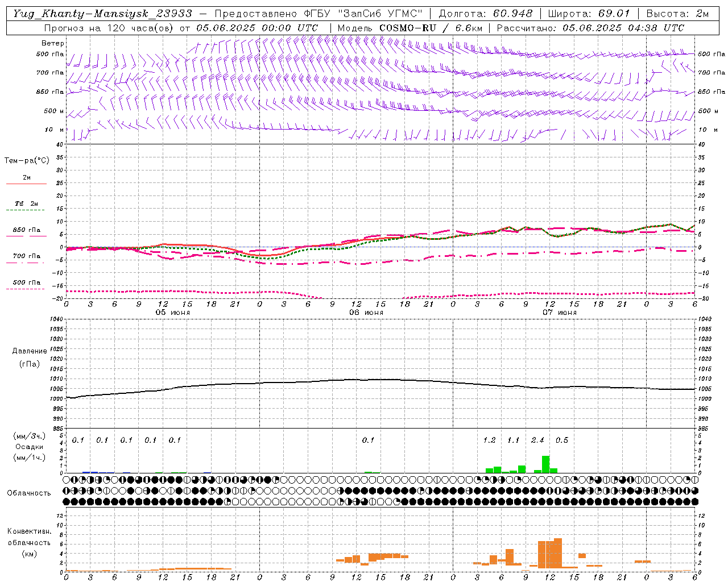
Task: Click the Прогноз на 120 часа(ов) header text
Action: [110, 28]
